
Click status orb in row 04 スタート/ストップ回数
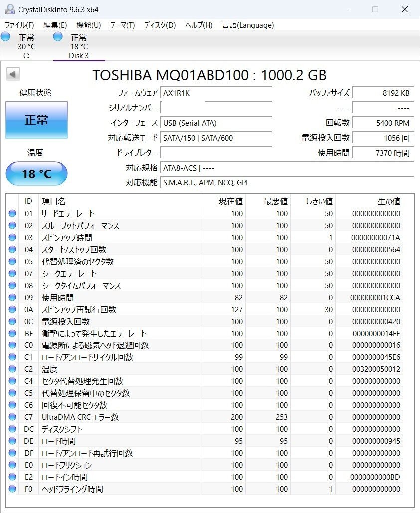(x=12, y=249)
